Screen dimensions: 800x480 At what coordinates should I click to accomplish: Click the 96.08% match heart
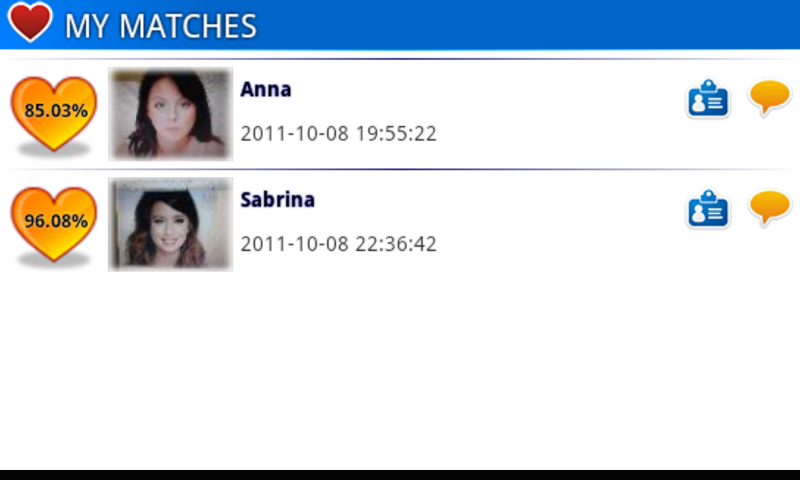click(x=54, y=225)
